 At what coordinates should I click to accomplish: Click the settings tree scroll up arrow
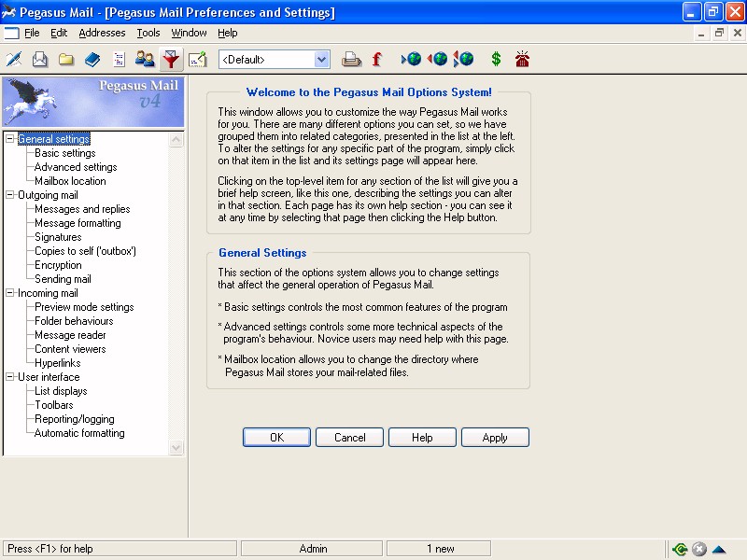point(176,140)
